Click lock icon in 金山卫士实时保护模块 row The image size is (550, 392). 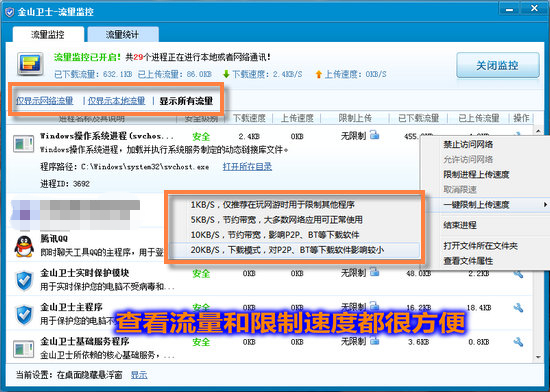point(374,272)
